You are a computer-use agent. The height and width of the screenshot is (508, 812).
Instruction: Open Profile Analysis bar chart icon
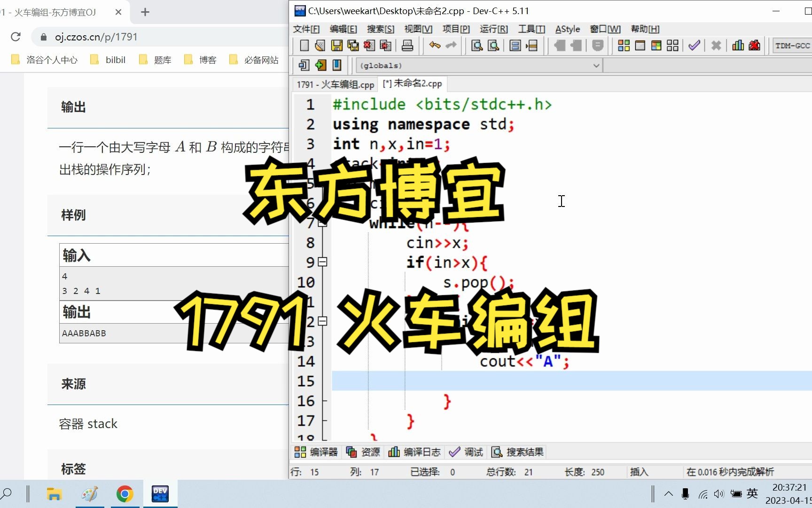click(x=738, y=46)
